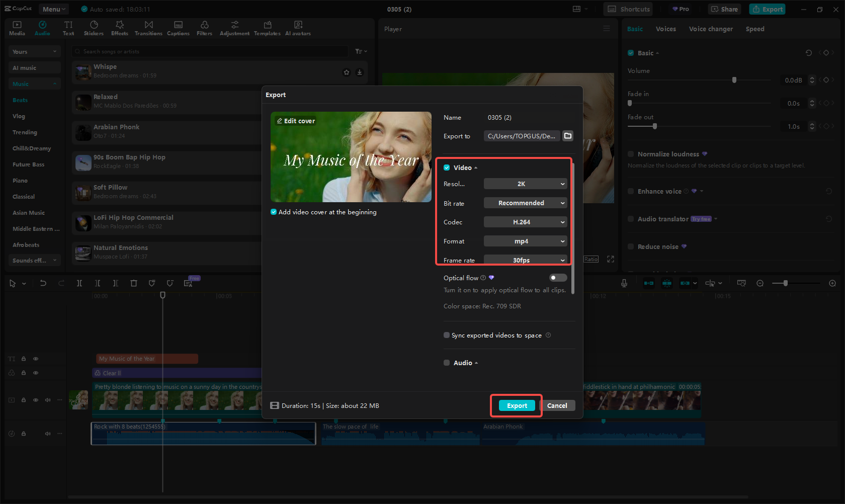845x504 pixels.
Task: Open the Stickers panel
Action: (94, 28)
